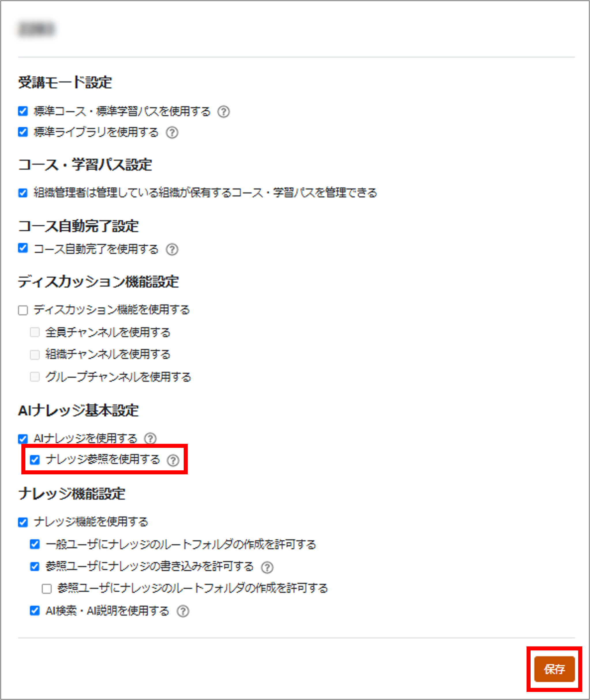590x700 pixels.
Task: Uncheck 標準ライブラリを使用する checkbox
Action: click(x=23, y=132)
